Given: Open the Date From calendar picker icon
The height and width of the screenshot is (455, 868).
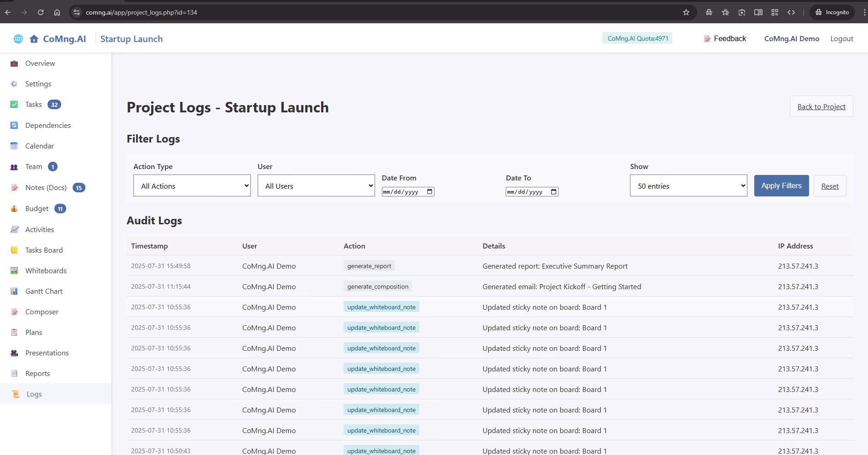Looking at the screenshot, I should pyautogui.click(x=429, y=192).
